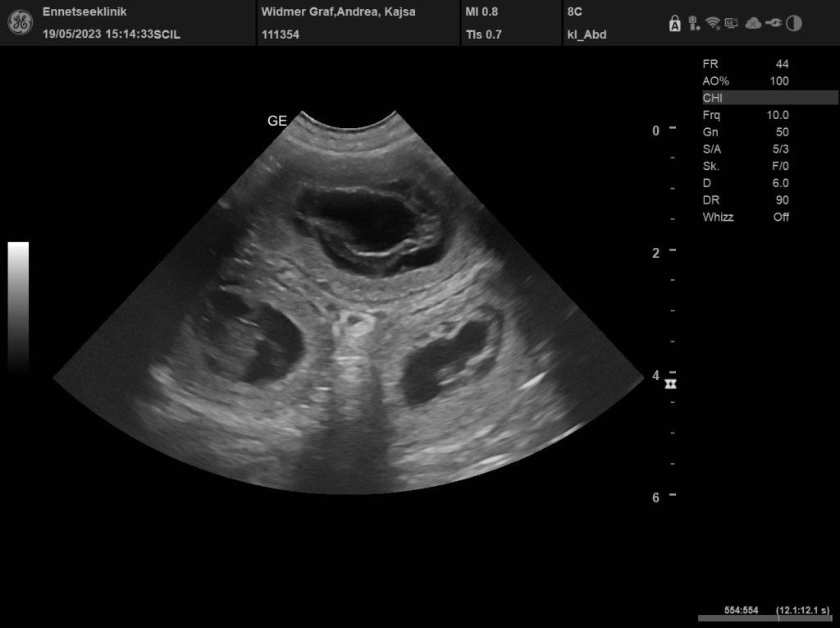
Task: Click the Frq 10.0 frequency parameter
Action: pos(746,115)
